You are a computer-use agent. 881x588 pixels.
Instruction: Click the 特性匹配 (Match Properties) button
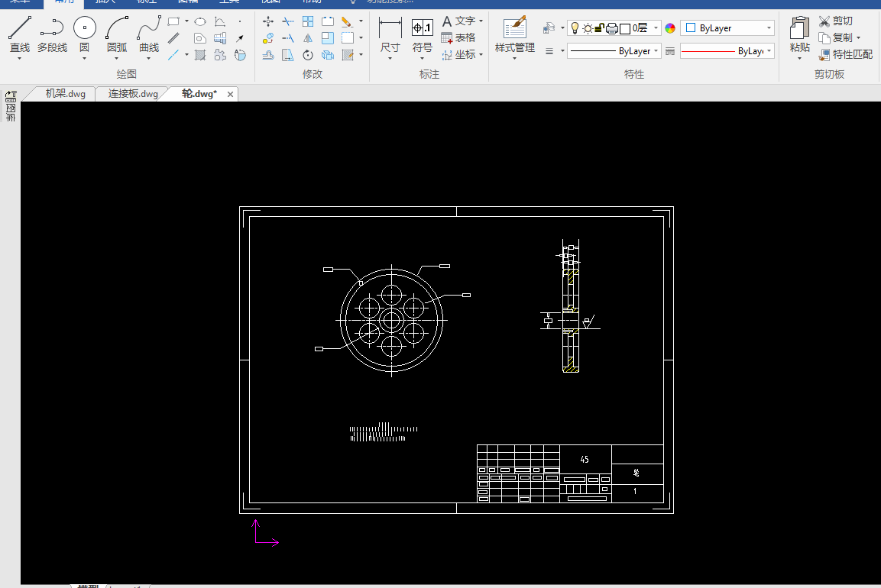tap(845, 54)
